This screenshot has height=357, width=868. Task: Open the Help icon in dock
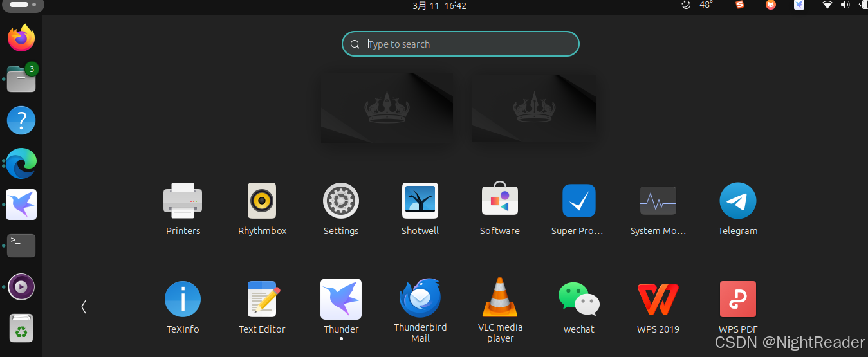pos(21,120)
